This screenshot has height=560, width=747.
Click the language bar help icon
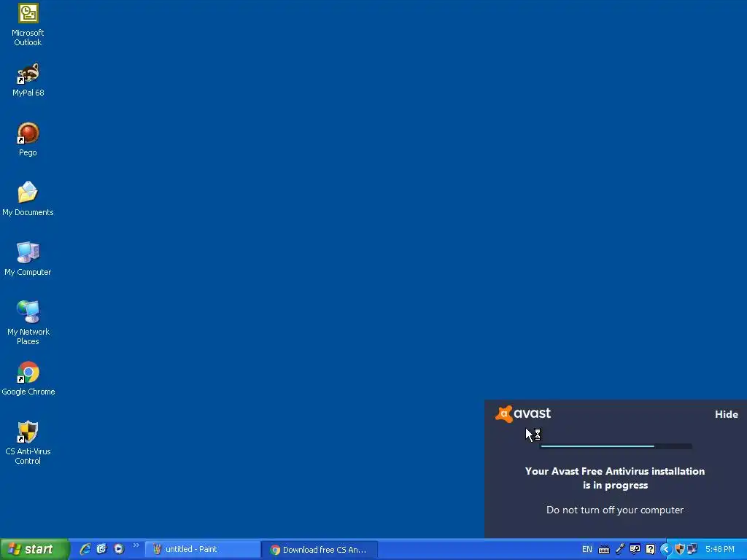click(x=650, y=550)
